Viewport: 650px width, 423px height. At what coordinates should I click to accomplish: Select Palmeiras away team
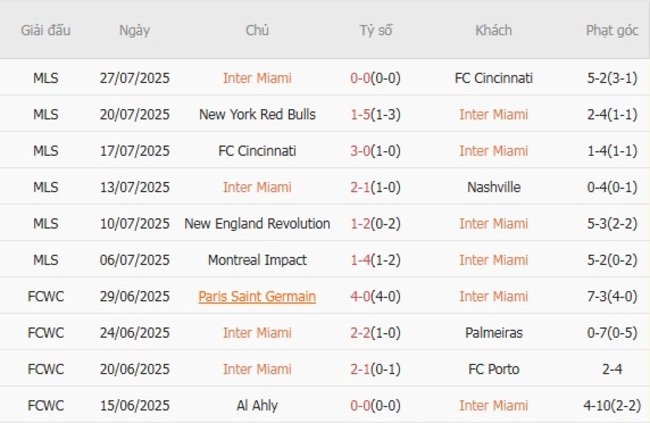point(493,332)
